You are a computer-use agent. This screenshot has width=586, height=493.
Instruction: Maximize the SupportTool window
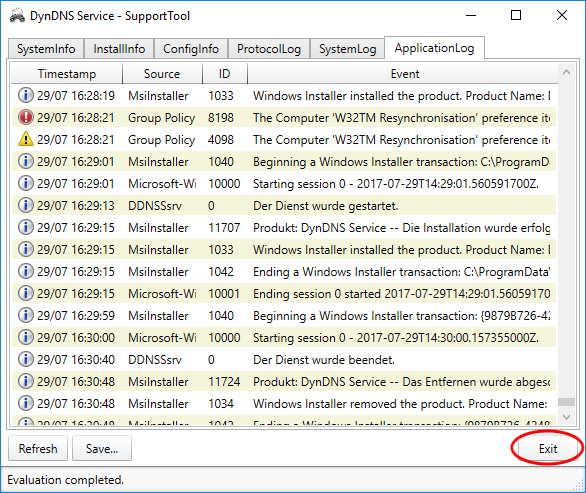(x=516, y=15)
